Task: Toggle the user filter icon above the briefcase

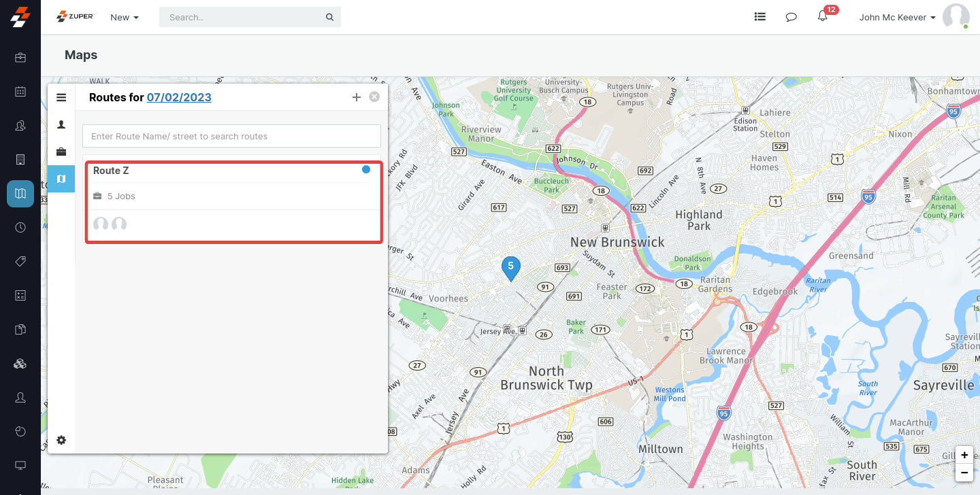Action: click(61, 125)
